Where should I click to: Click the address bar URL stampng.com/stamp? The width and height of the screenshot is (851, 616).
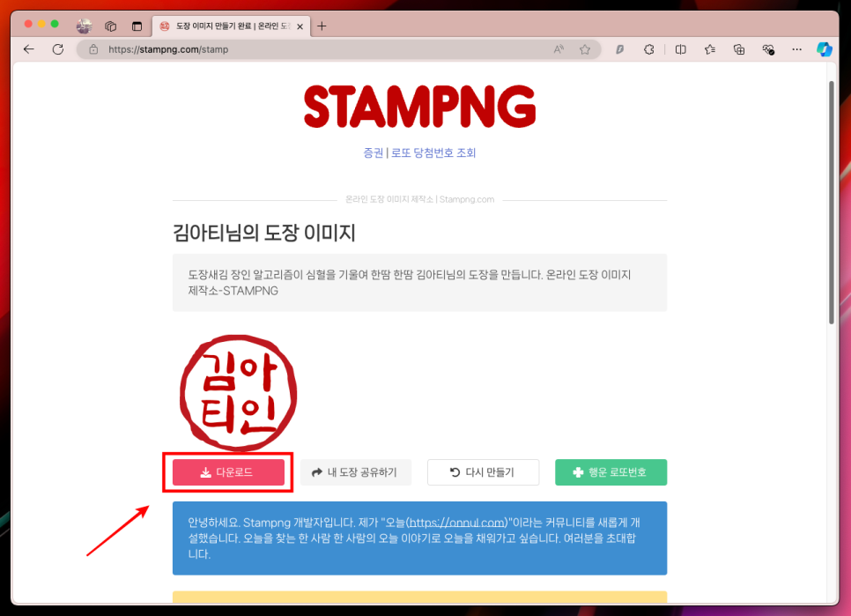[168, 49]
